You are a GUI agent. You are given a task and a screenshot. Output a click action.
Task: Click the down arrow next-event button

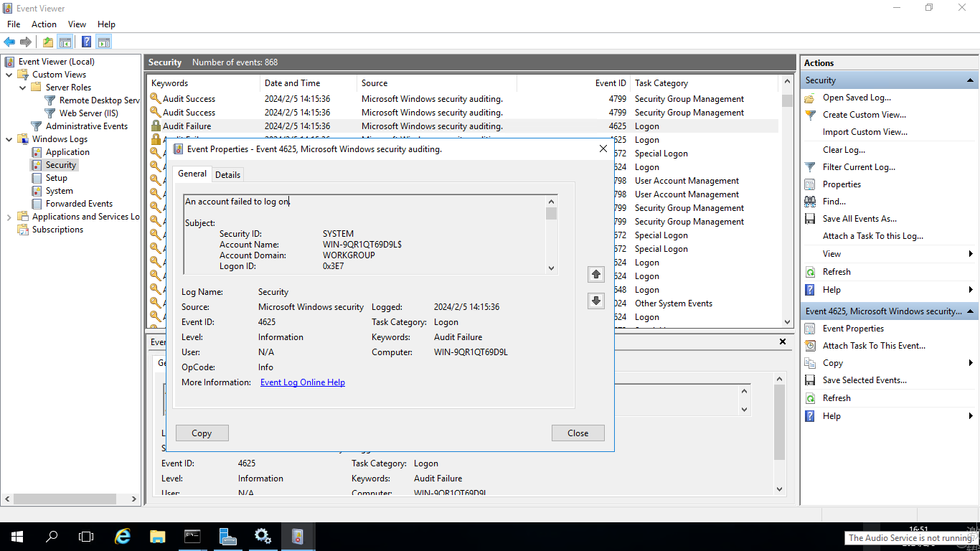[x=595, y=301]
